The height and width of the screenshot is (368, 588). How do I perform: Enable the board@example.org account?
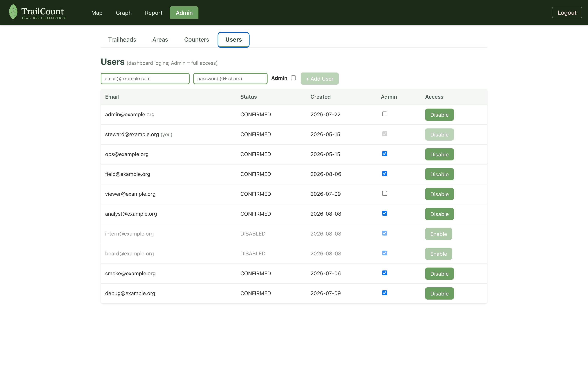pos(438,254)
